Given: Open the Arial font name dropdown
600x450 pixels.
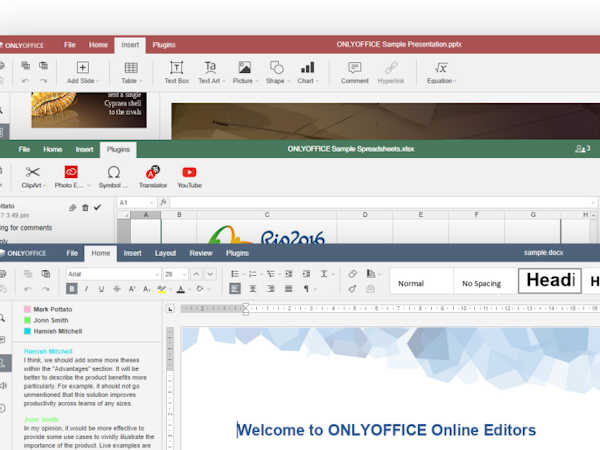Looking at the screenshot, I should pos(157,274).
